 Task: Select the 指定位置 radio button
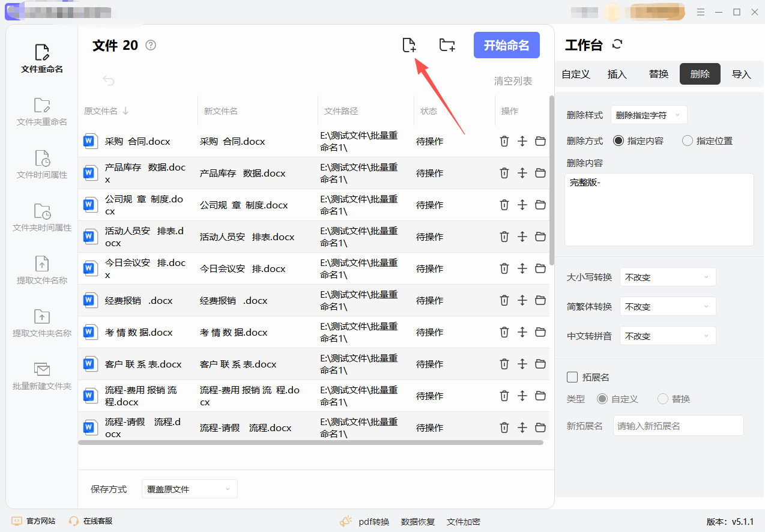tap(688, 141)
